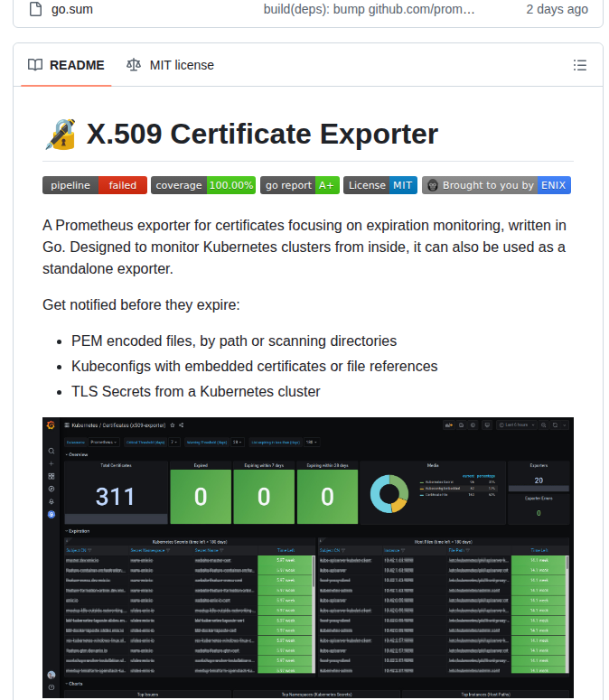Click the License MIT badge
This screenshot has width=609, height=700.
click(380, 185)
